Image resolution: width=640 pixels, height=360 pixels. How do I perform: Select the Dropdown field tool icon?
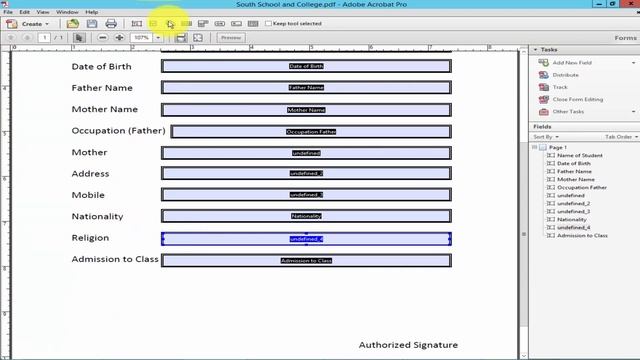[x=203, y=24]
